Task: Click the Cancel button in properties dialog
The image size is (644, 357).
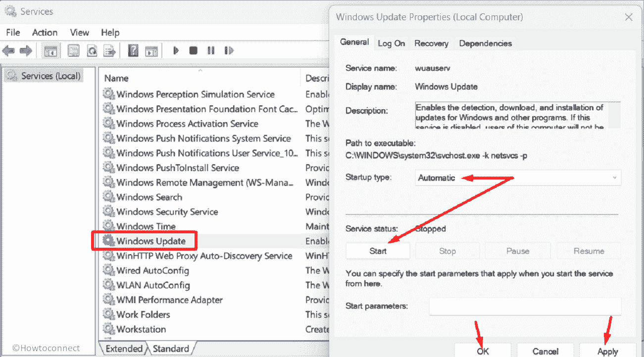Action: click(545, 351)
